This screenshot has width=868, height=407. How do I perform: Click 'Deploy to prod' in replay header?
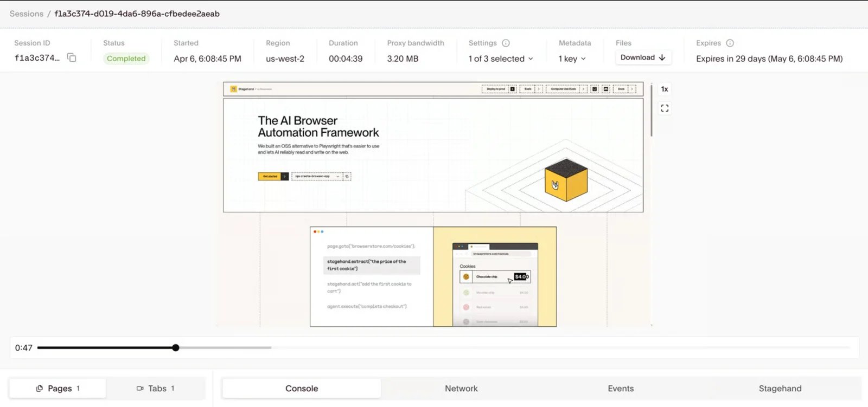(499, 89)
